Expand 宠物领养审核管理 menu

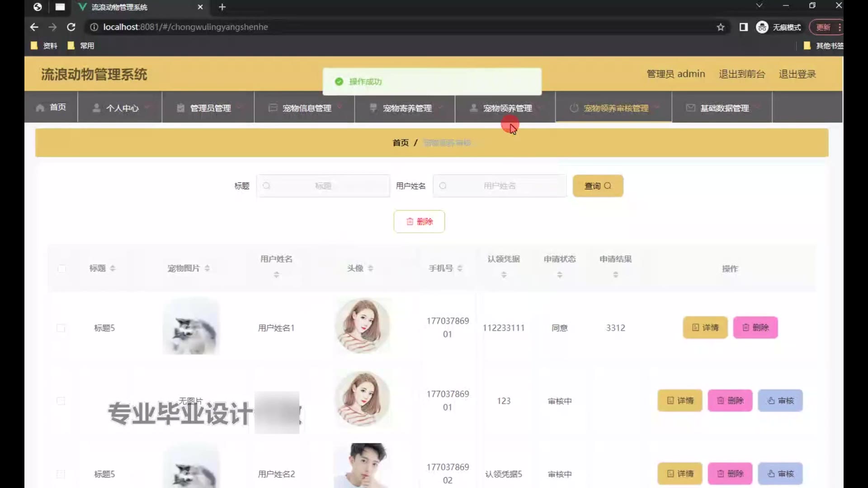coord(613,108)
